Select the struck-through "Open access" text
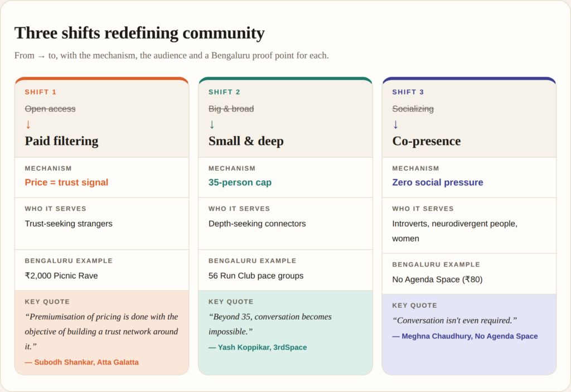 [x=50, y=109]
